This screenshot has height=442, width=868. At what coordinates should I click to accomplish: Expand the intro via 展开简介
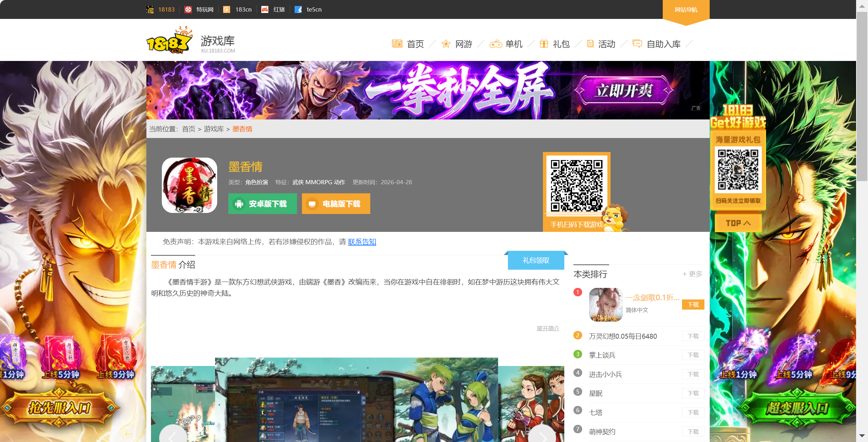(x=548, y=328)
